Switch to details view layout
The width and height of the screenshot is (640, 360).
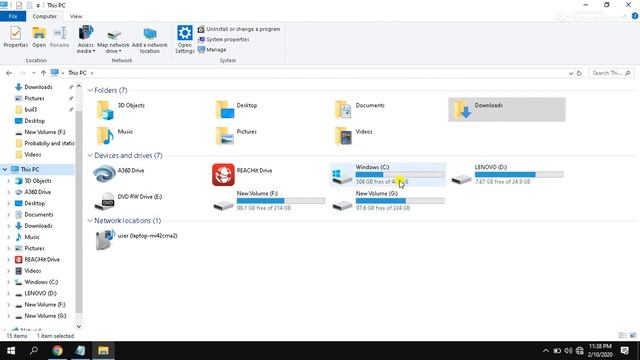pyautogui.click(x=622, y=336)
